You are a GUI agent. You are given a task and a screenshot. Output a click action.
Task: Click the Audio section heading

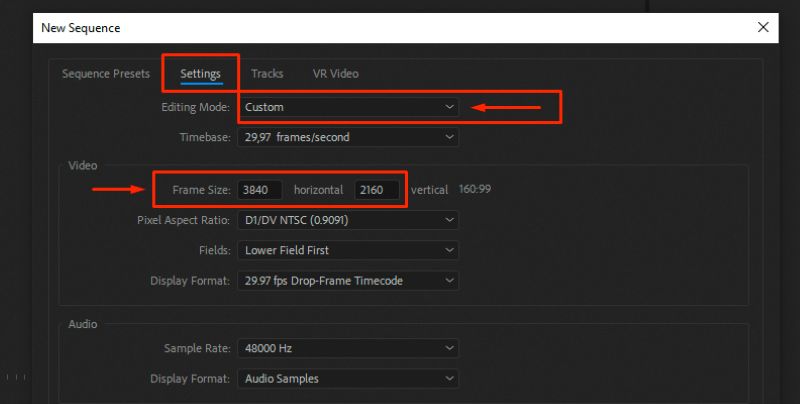(x=82, y=324)
